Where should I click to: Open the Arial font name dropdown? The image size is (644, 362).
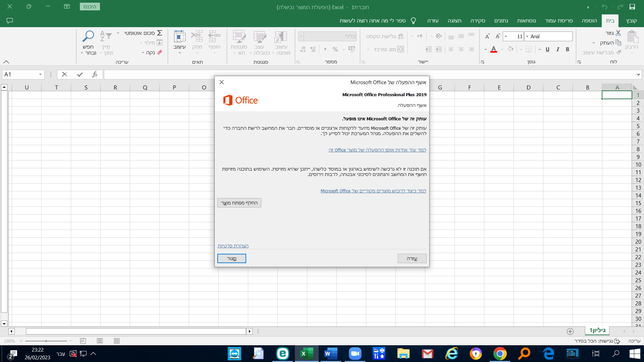[x=527, y=36]
